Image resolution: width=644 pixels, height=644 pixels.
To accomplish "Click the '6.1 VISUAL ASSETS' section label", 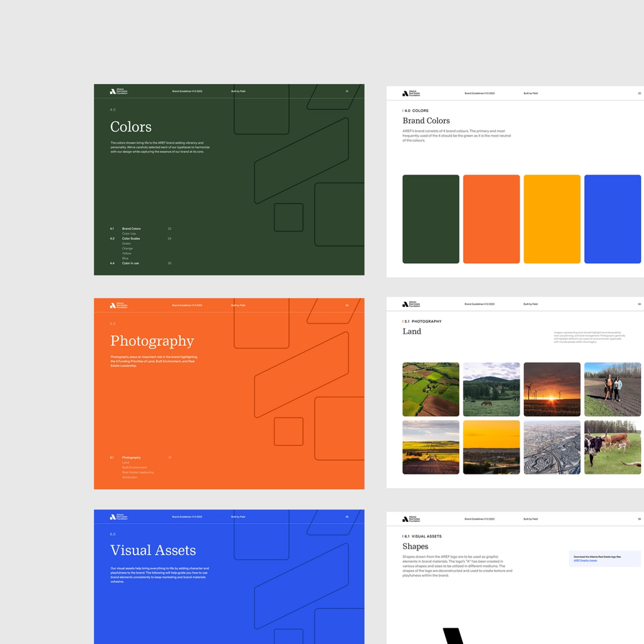I will click(423, 536).
